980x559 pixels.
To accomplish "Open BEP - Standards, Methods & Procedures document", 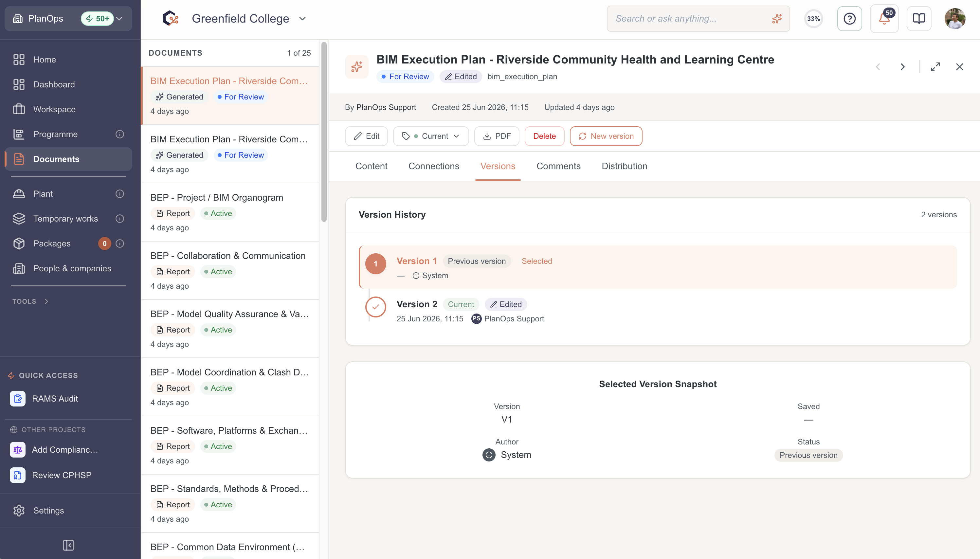I will [230, 503].
